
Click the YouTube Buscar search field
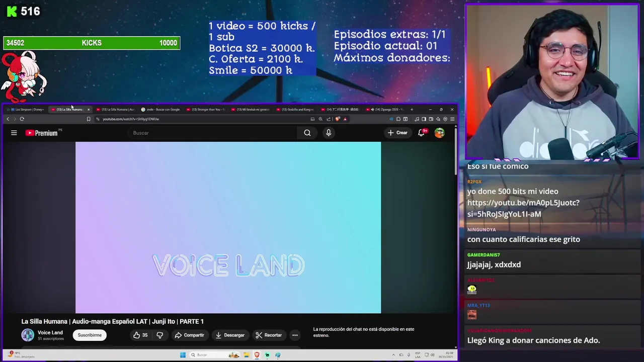click(x=212, y=133)
